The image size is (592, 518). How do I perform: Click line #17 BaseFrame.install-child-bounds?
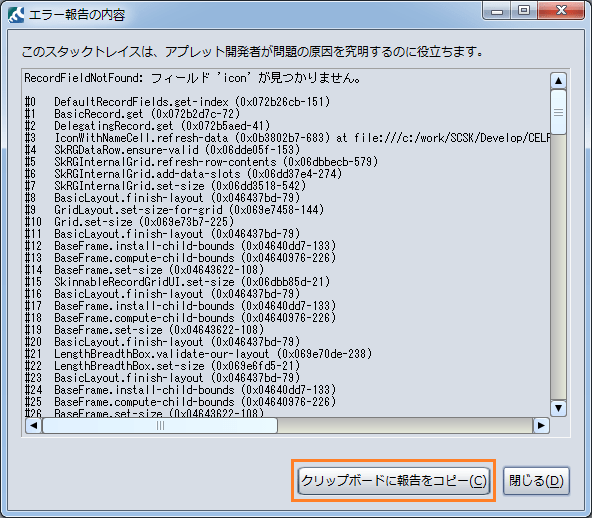tap(180, 306)
